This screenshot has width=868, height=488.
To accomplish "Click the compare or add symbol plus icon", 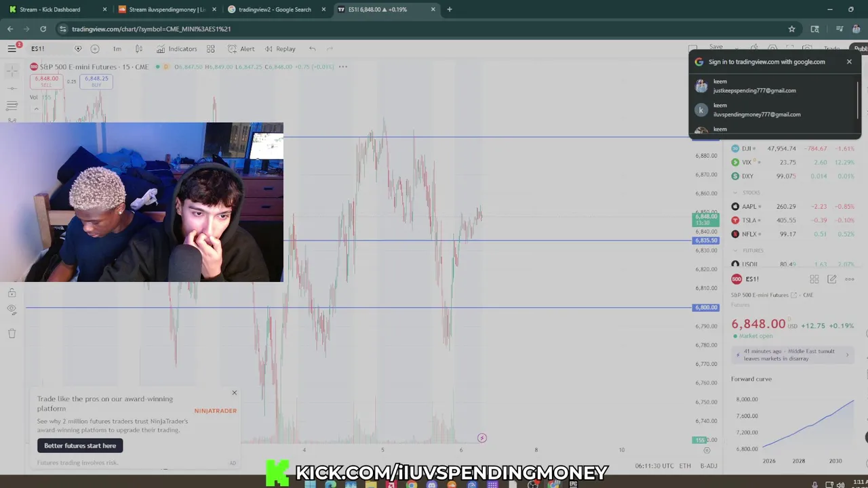I will click(x=94, y=49).
